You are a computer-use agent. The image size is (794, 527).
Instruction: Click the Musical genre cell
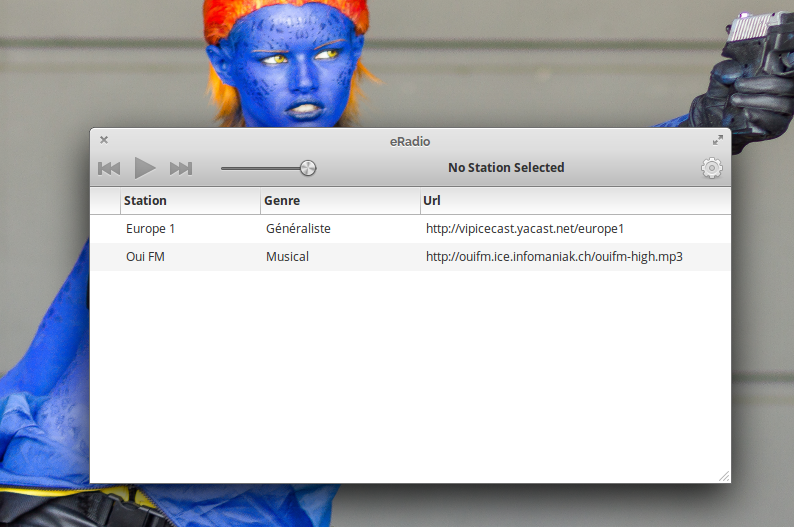[287, 257]
